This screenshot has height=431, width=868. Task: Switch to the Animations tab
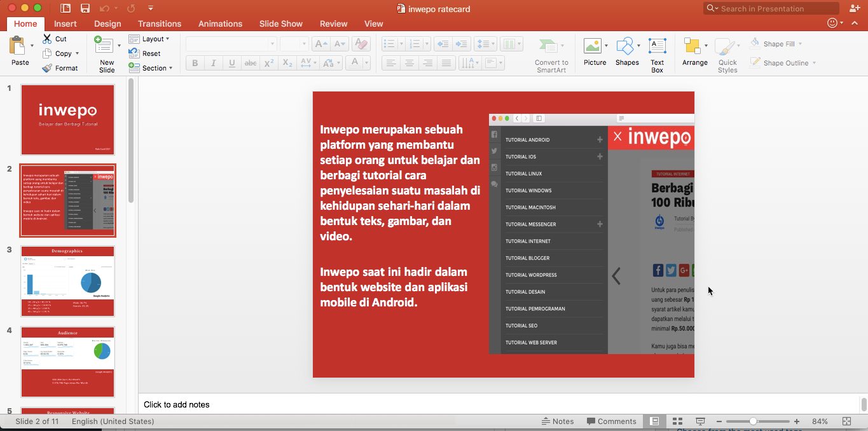point(220,24)
